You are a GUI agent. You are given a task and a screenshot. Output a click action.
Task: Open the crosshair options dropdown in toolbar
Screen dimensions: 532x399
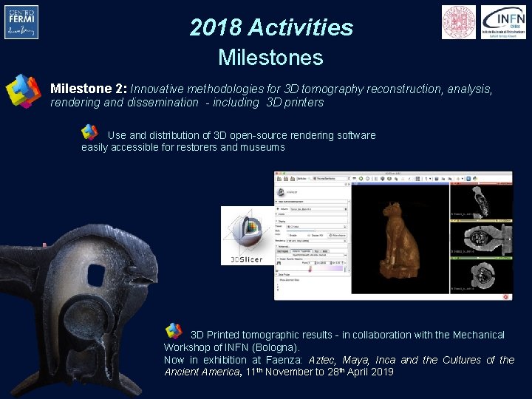click(462, 179)
